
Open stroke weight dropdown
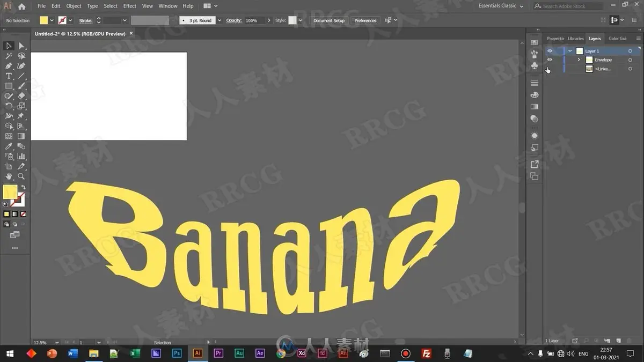coord(125,20)
